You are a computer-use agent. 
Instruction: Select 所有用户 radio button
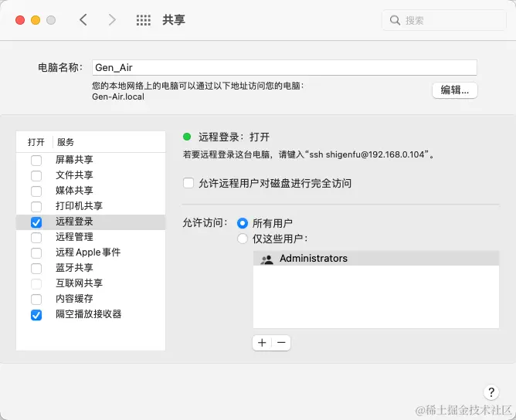pos(243,223)
